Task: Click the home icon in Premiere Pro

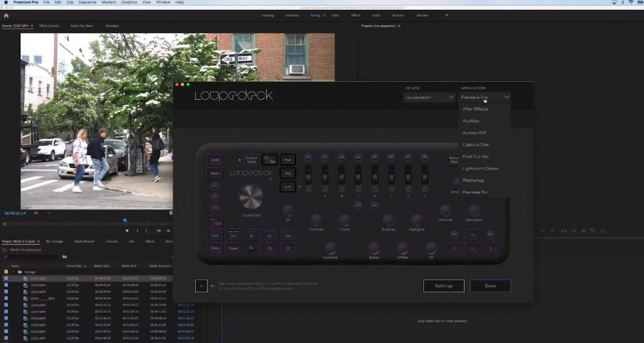Action: (x=6, y=16)
